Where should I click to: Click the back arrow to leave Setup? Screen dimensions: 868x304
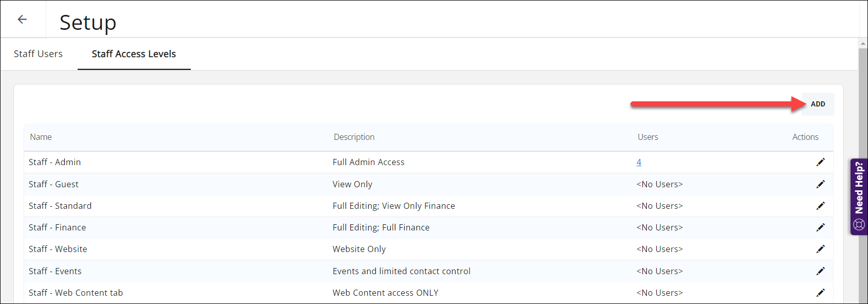[x=22, y=19]
